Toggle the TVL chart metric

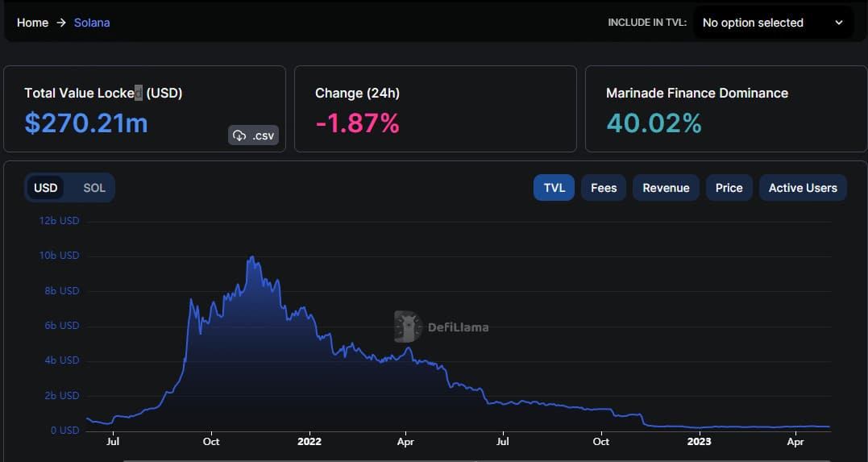[554, 188]
